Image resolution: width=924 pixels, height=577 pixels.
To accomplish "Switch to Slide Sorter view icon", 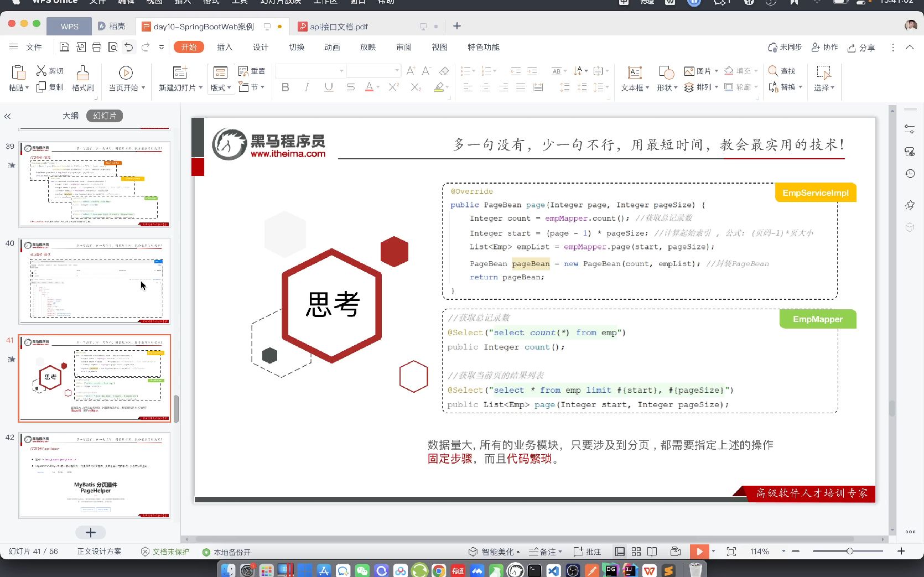I will pyautogui.click(x=636, y=552).
